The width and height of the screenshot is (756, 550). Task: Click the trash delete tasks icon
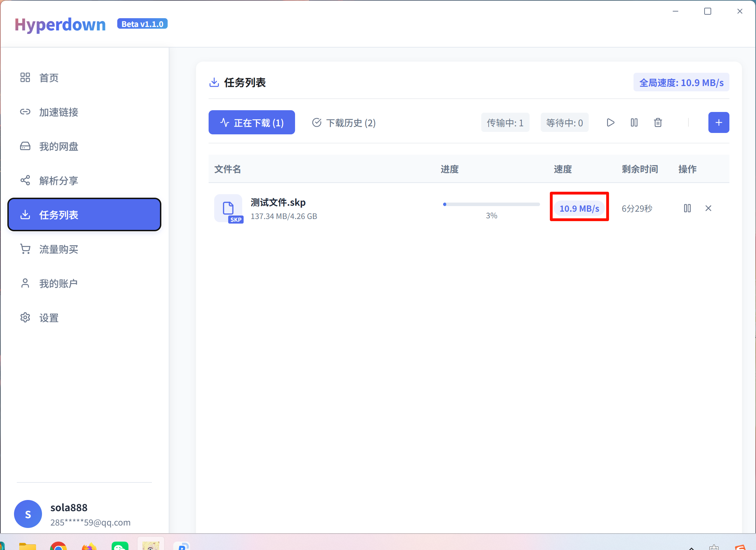point(658,122)
